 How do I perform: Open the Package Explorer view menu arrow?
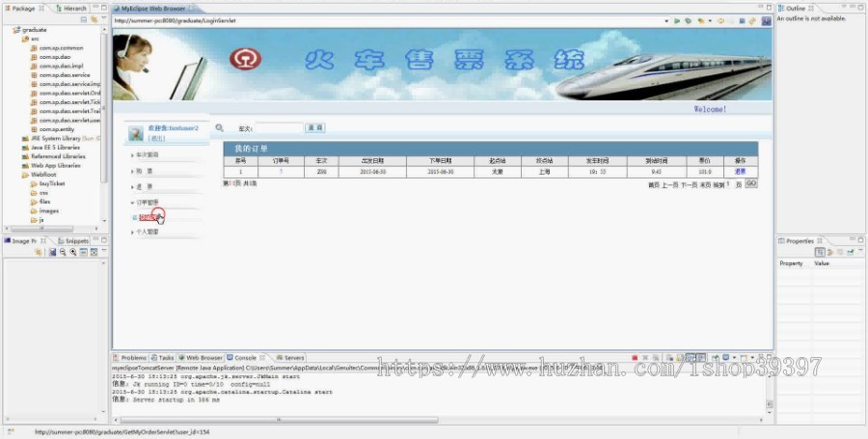coord(103,19)
